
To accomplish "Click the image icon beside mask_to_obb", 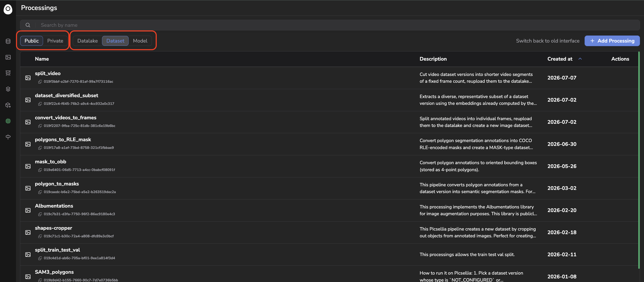I will point(28,166).
